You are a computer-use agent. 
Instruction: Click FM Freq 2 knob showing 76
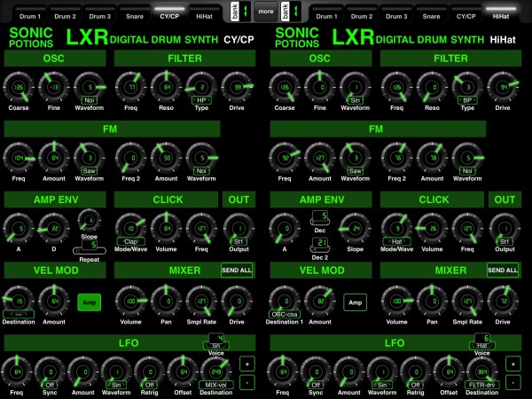397,158
